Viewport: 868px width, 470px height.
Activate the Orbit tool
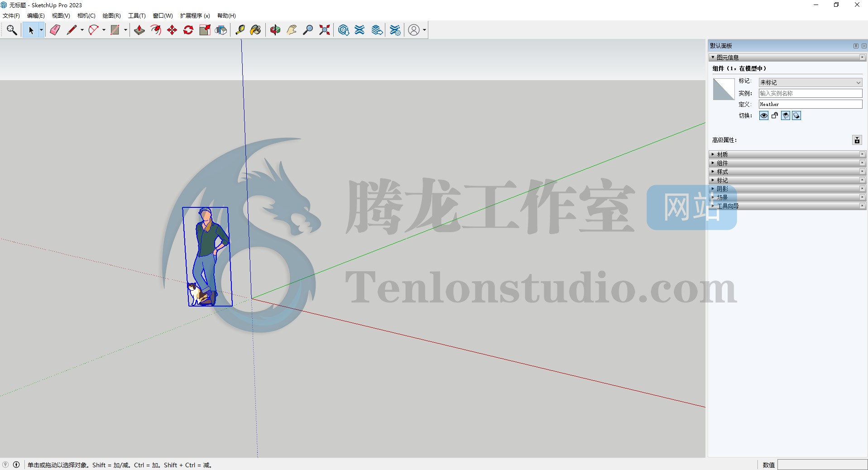275,30
